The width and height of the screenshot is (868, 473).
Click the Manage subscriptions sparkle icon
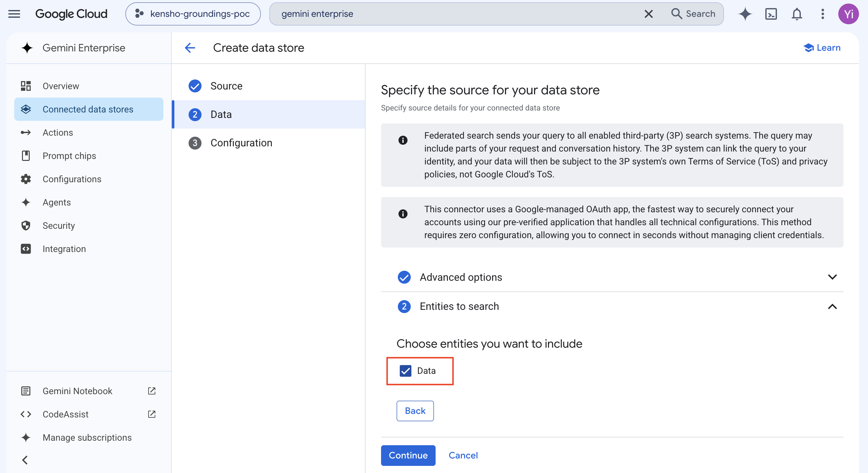[x=26, y=437]
